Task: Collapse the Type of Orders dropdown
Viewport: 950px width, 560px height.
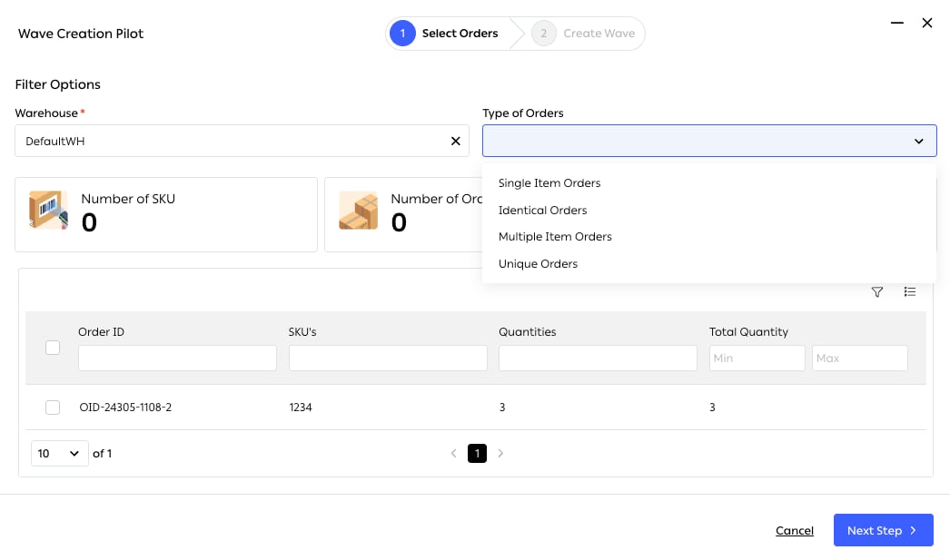Action: (918, 141)
